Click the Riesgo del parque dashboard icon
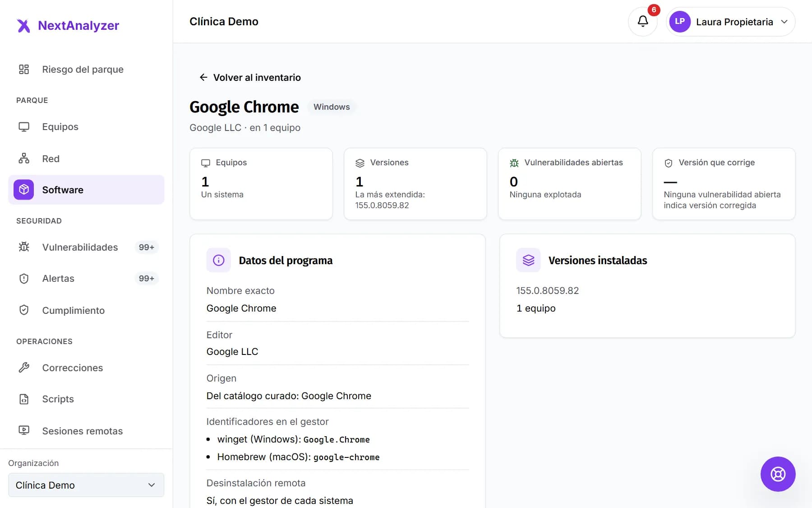Image resolution: width=812 pixels, height=508 pixels. pos(24,69)
